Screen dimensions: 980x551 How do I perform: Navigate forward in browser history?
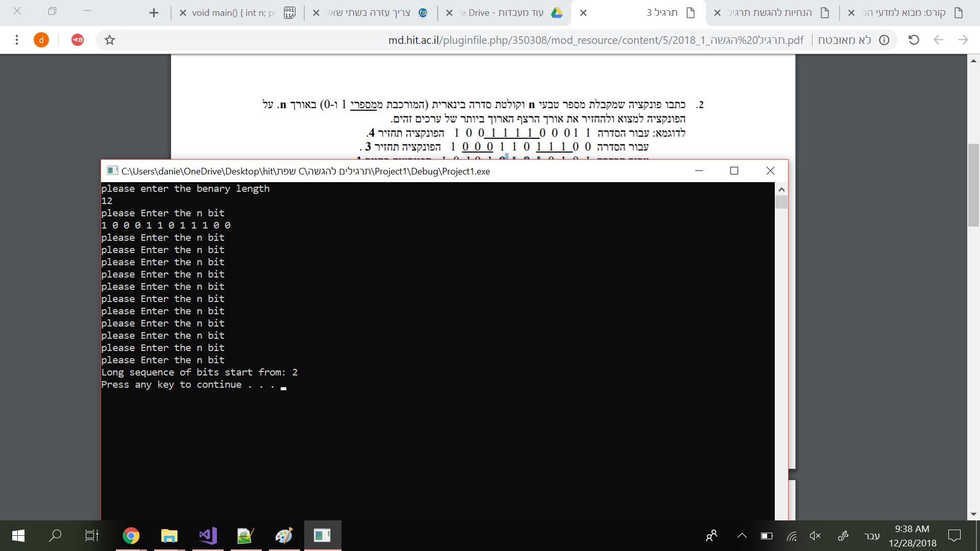[x=964, y=39]
